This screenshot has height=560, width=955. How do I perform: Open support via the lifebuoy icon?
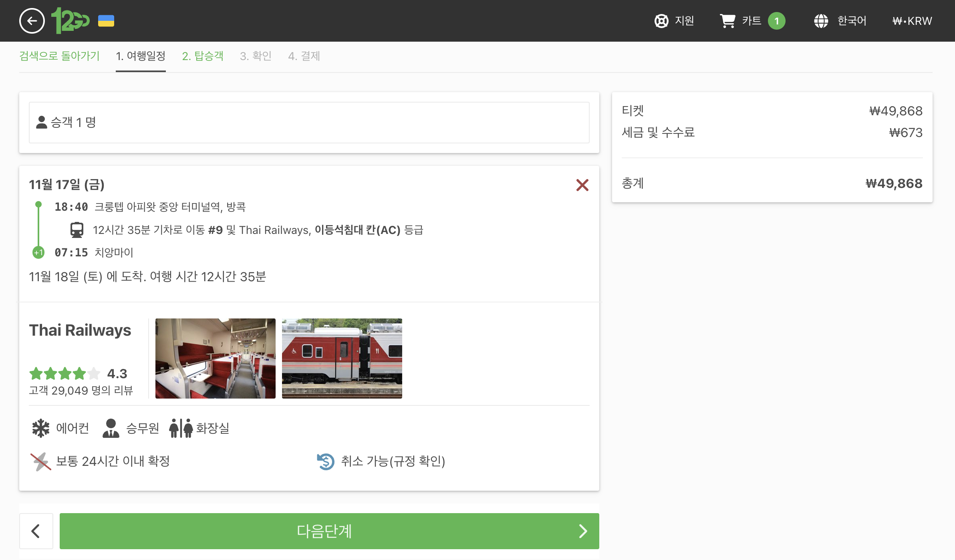coord(661,21)
